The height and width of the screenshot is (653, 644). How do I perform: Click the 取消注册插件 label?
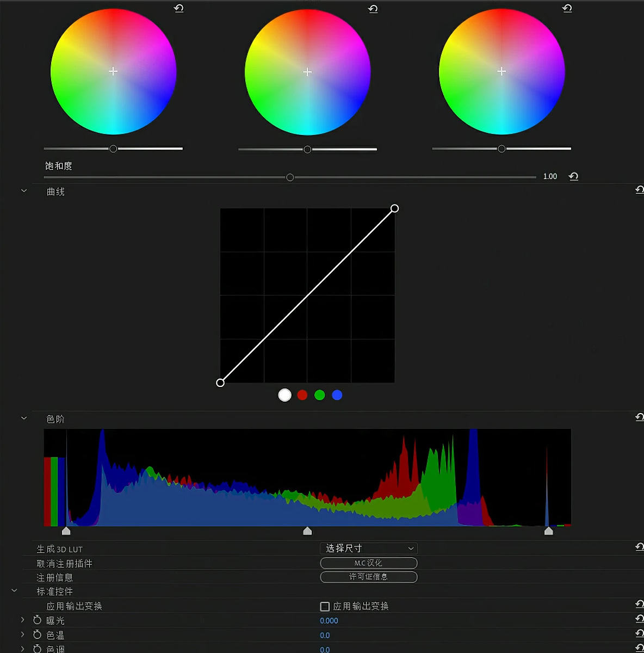click(x=65, y=563)
